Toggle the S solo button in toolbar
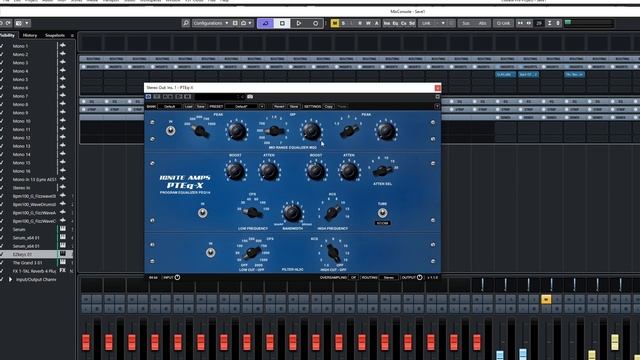This screenshot has height=360, width=640. (x=343, y=23)
